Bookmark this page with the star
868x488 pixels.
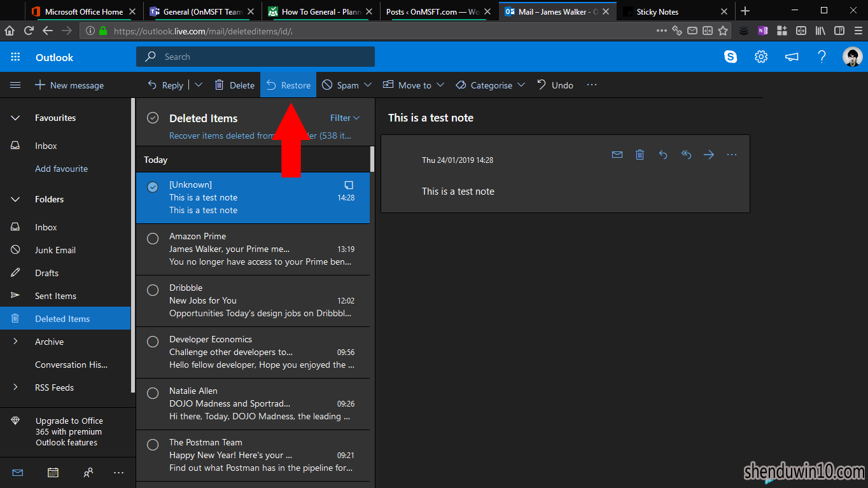point(723,30)
